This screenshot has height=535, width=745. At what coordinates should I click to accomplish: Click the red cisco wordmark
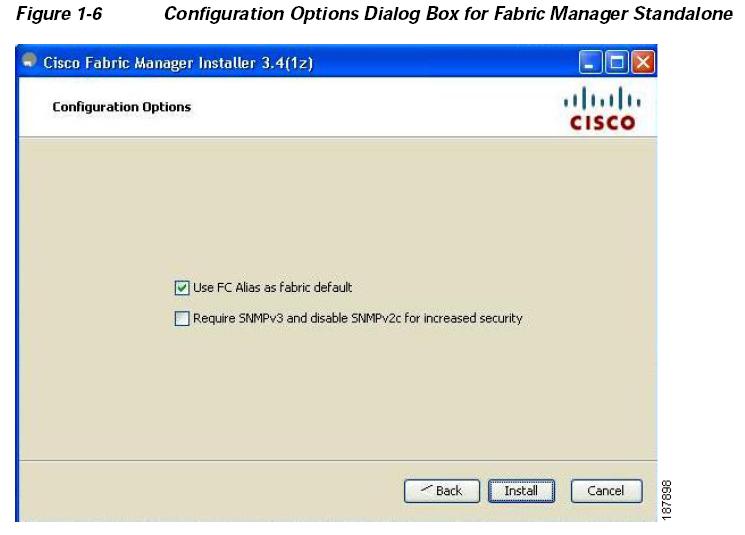click(602, 123)
